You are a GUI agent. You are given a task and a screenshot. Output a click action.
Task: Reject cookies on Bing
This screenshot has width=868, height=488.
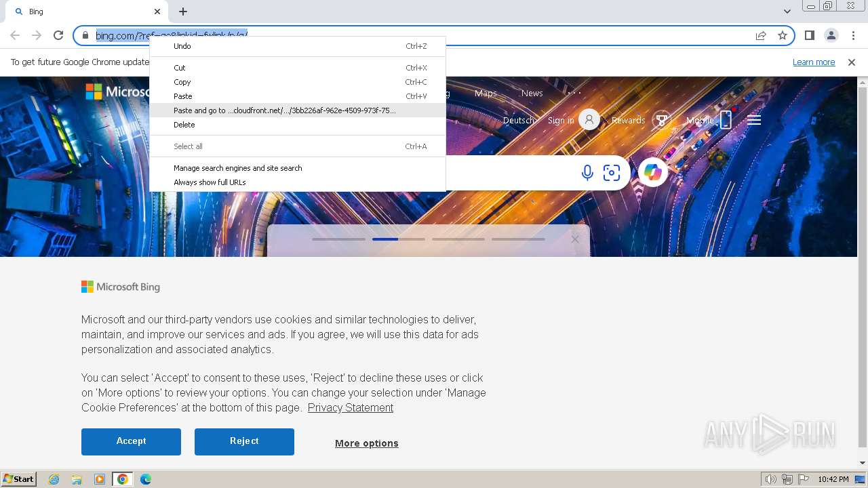pos(244,441)
